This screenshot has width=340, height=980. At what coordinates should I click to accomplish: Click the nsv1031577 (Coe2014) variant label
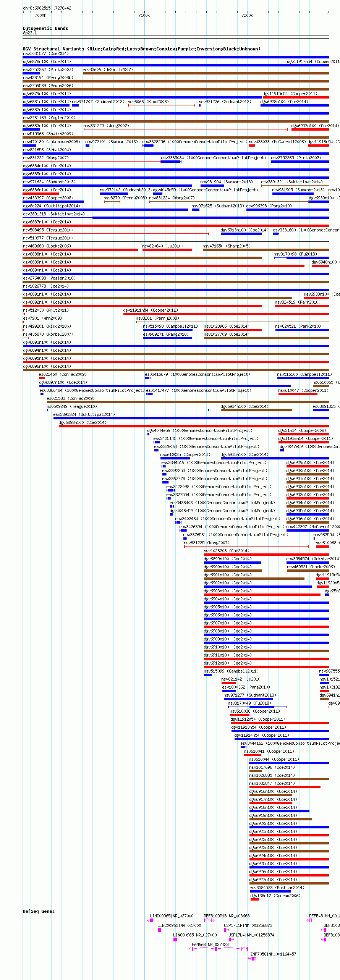(x=46, y=53)
